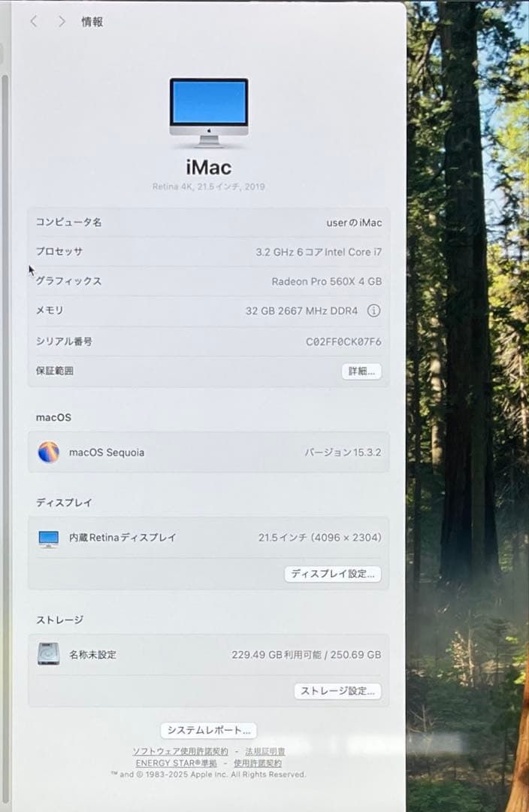Click the macOS Sequoia logo icon
Image resolution: width=529 pixels, height=812 pixels.
tap(49, 452)
